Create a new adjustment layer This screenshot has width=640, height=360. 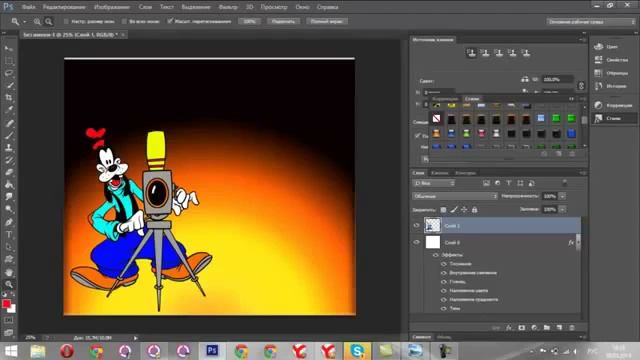534,328
